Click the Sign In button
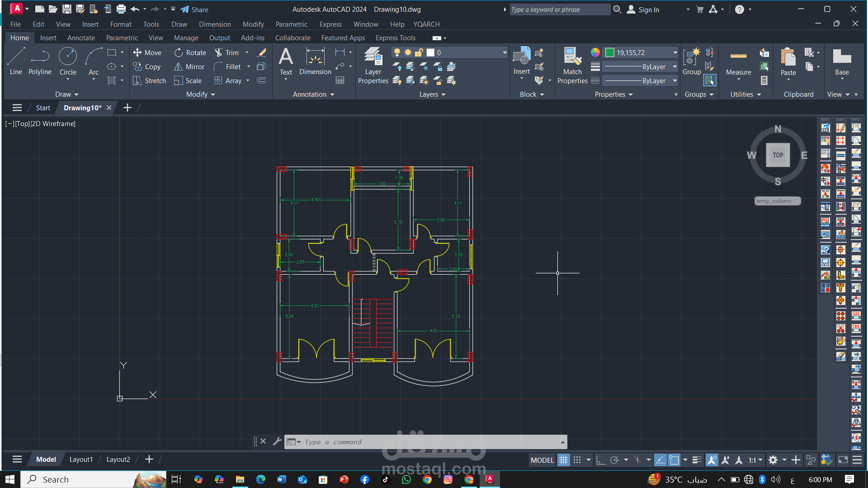868x488 pixels. coord(643,9)
